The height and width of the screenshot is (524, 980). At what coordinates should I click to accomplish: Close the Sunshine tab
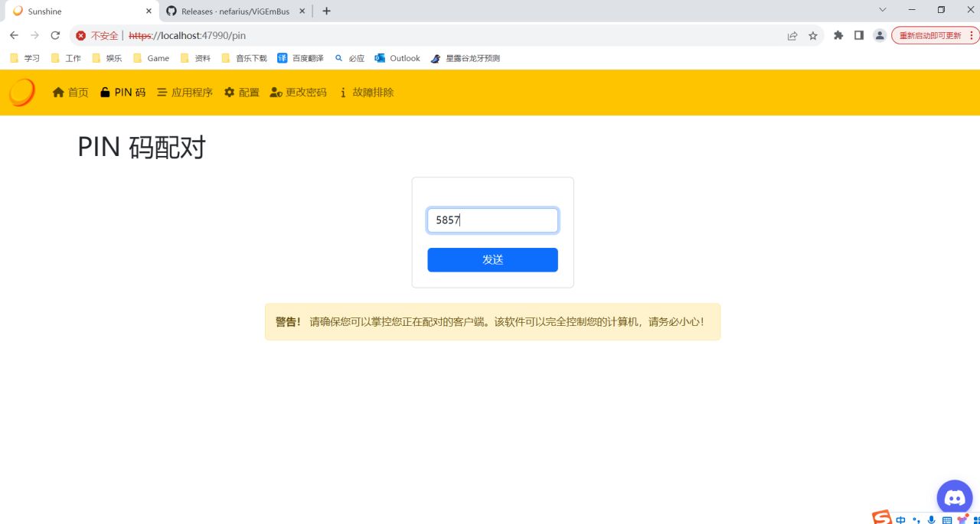pos(149,11)
